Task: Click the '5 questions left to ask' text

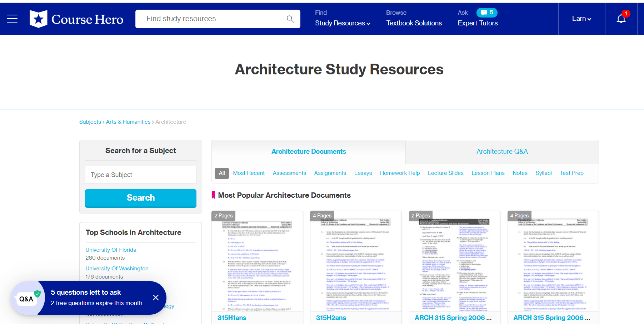Action: pyautogui.click(x=86, y=293)
